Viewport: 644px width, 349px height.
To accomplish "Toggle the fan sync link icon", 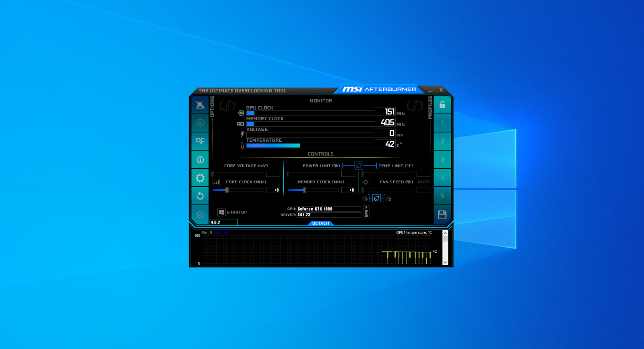I will [x=376, y=198].
